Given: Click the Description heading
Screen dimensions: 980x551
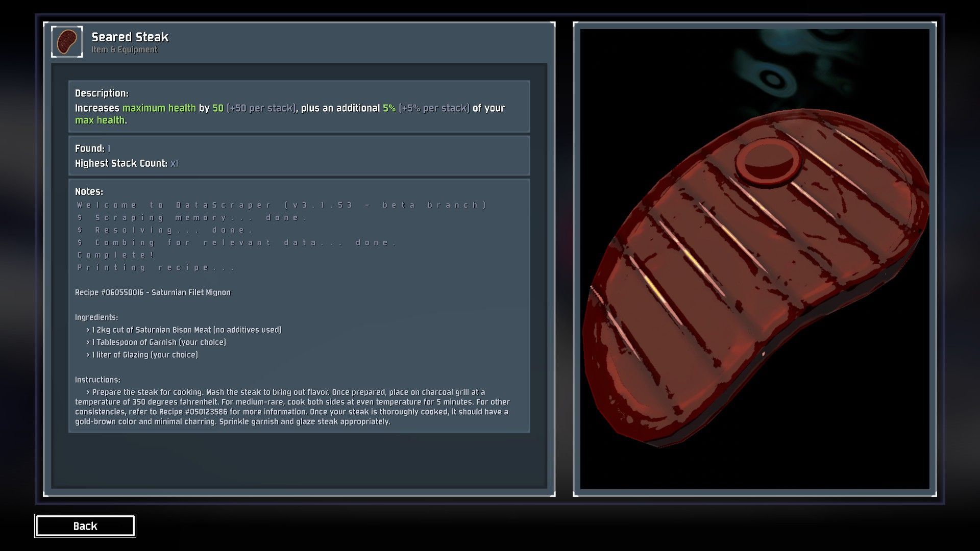Looking at the screenshot, I should pos(102,93).
